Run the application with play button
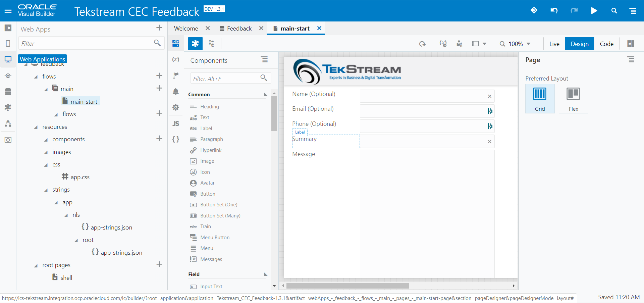 click(594, 10)
